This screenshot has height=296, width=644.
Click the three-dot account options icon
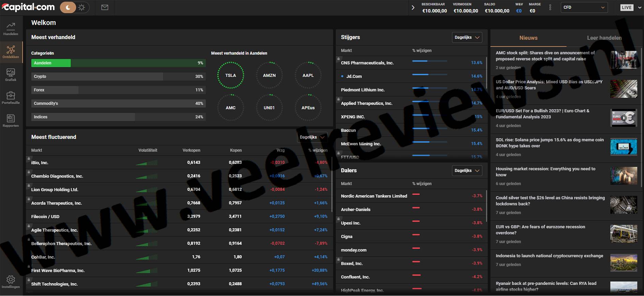tap(550, 8)
